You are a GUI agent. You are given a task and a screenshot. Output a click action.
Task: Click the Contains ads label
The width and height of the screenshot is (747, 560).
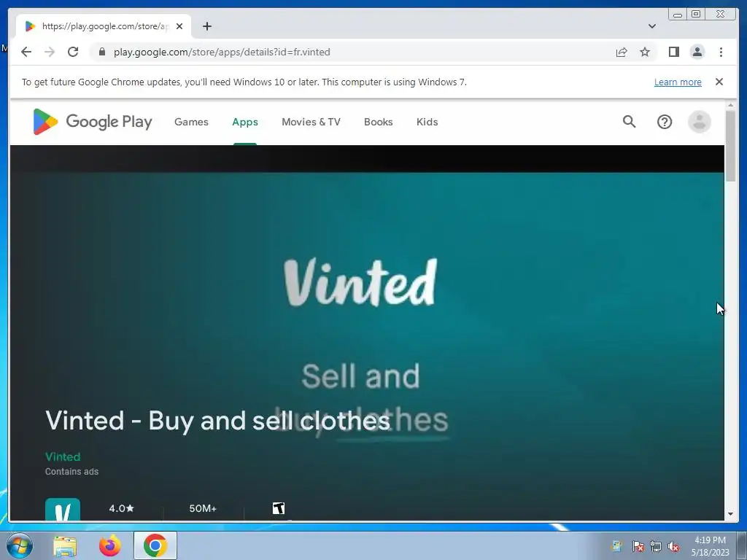(71, 472)
